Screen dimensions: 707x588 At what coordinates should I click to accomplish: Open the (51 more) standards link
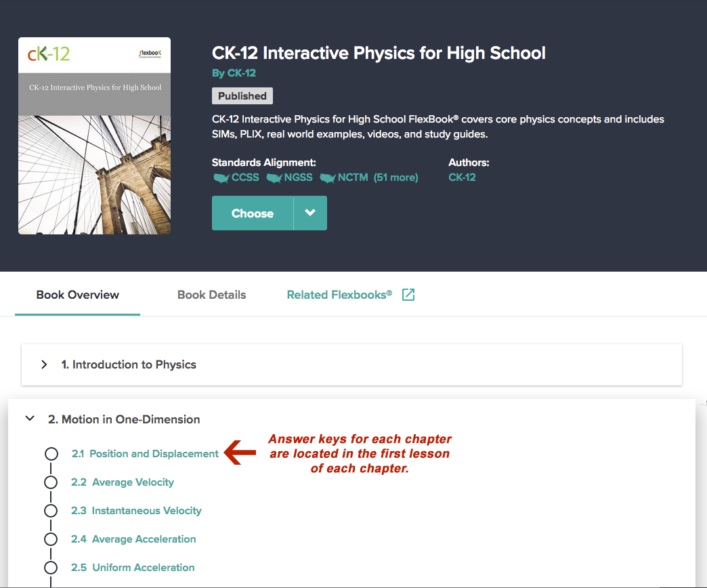coord(395,177)
